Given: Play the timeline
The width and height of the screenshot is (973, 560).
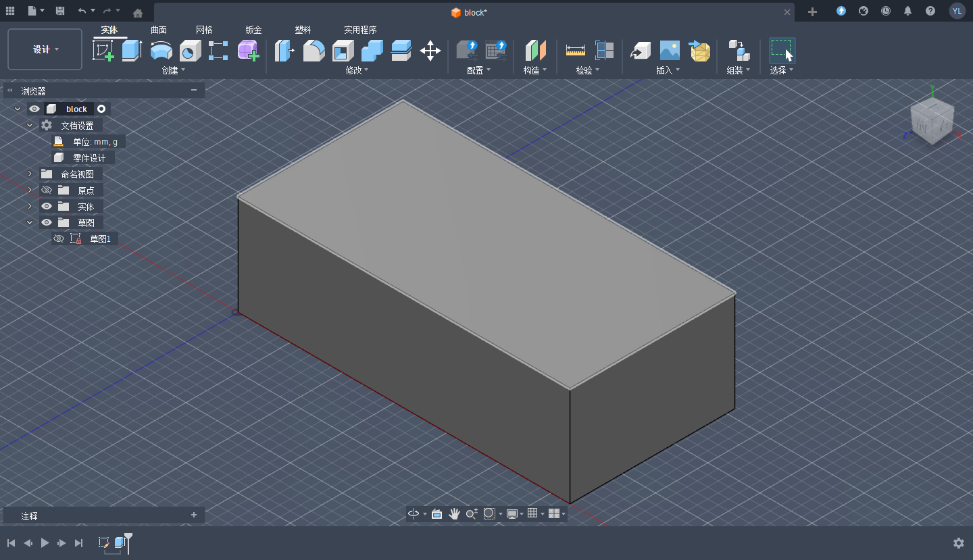Looking at the screenshot, I should [x=45, y=543].
